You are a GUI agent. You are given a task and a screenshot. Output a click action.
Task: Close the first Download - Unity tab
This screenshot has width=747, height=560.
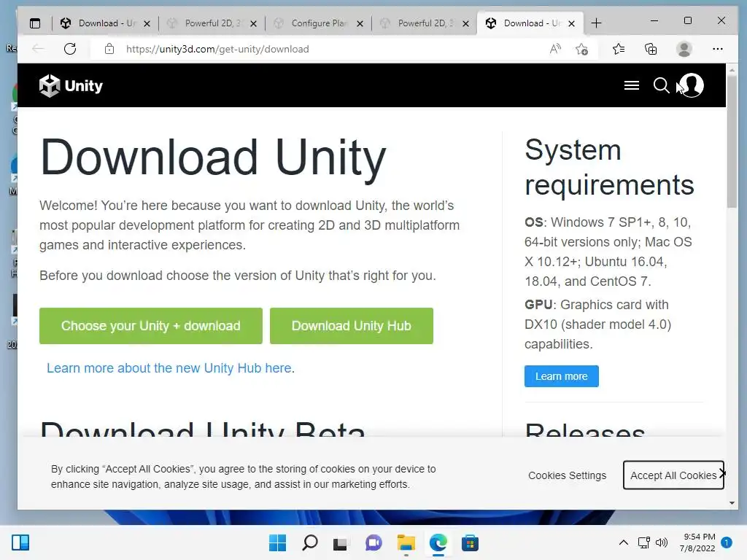(x=147, y=23)
